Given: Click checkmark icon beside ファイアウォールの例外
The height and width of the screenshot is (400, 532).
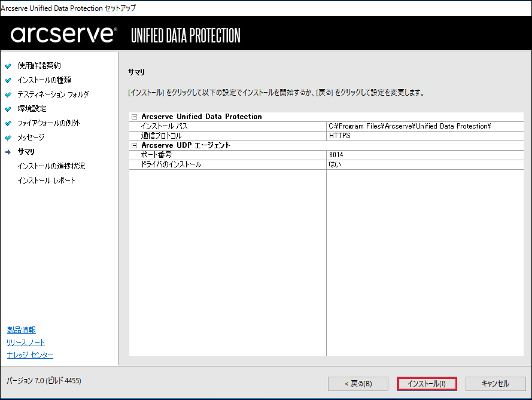Looking at the screenshot, I should [8, 123].
